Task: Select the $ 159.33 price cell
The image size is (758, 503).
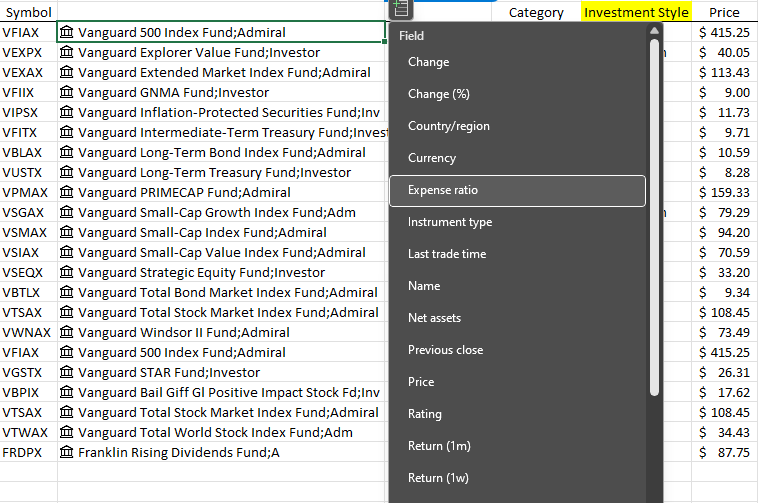Action: [724, 192]
